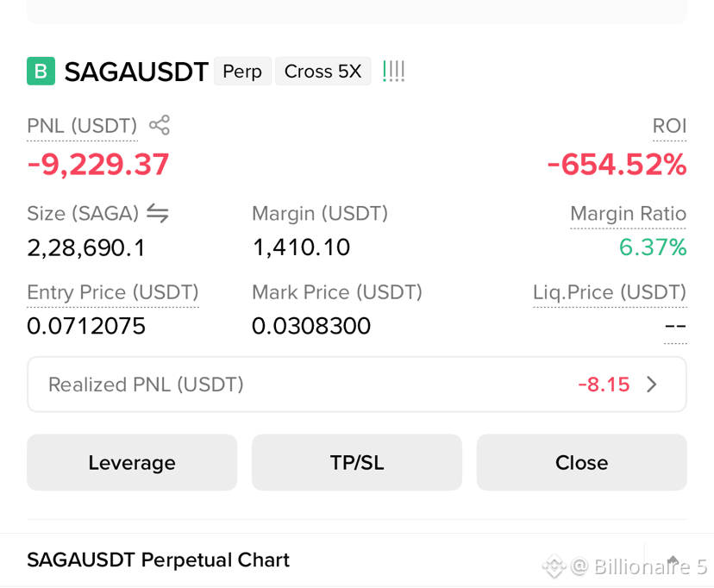Viewport: 714px width, 588px height.
Task: Click the Liq.Price (USDT) label
Action: pyautogui.click(x=610, y=292)
